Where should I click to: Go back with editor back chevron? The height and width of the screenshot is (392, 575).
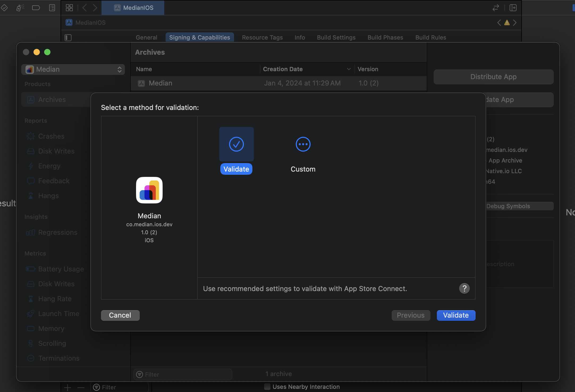click(x=84, y=8)
